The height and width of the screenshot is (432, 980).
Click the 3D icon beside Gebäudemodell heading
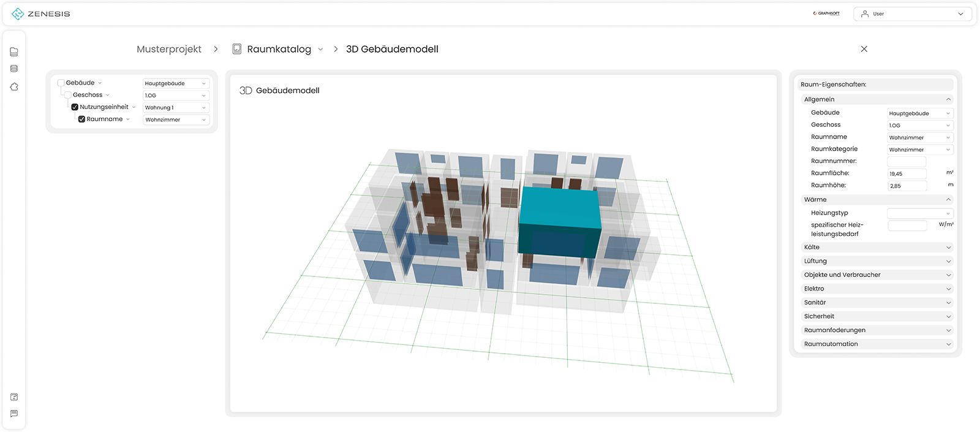[246, 91]
